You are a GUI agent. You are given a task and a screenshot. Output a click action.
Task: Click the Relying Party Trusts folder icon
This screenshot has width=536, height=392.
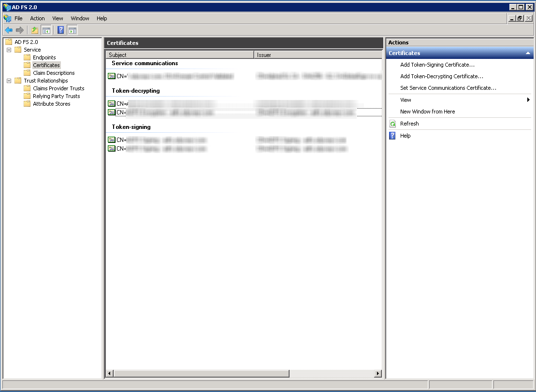tap(27, 96)
